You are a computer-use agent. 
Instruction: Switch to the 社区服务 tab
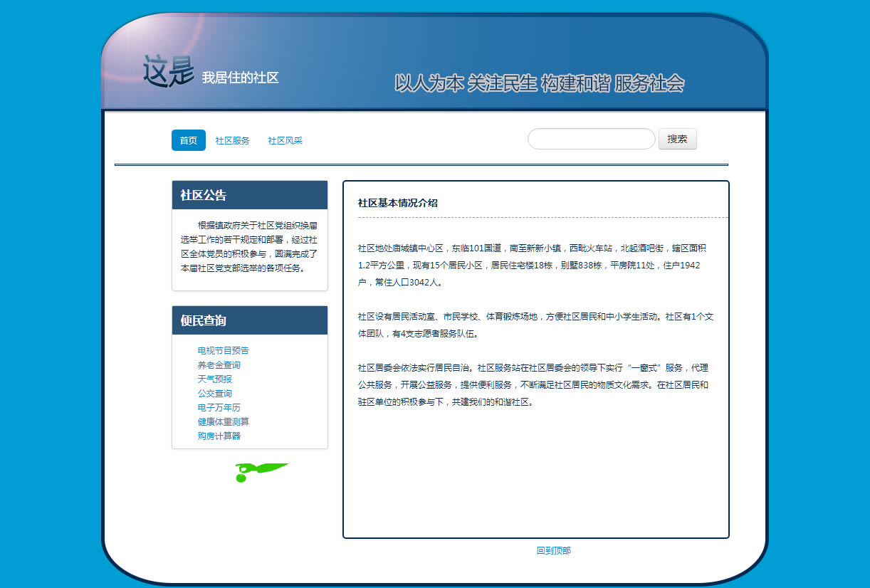pos(233,141)
